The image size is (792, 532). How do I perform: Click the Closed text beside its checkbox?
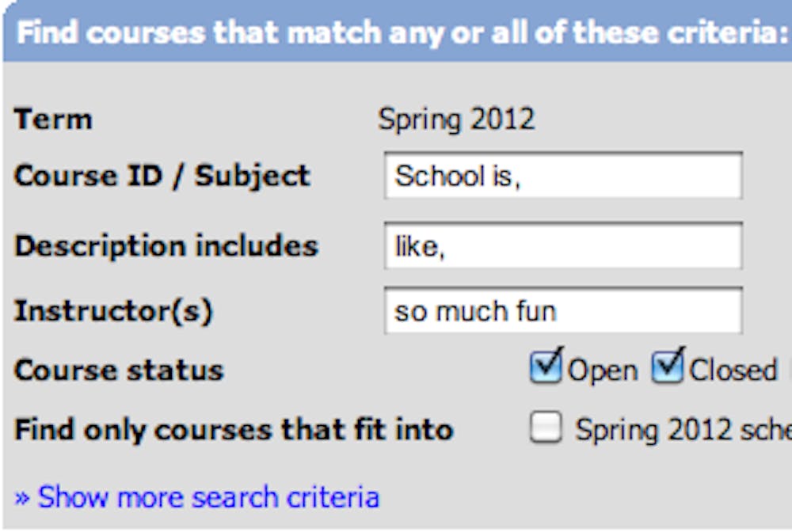(733, 370)
